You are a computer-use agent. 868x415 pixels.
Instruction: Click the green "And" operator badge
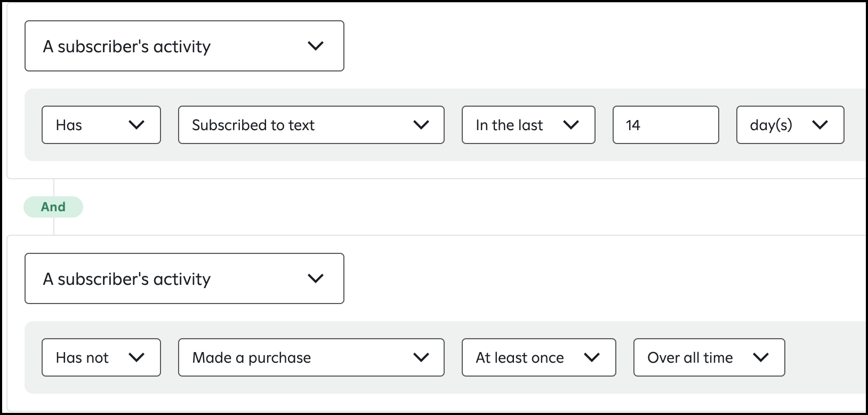[x=53, y=207]
